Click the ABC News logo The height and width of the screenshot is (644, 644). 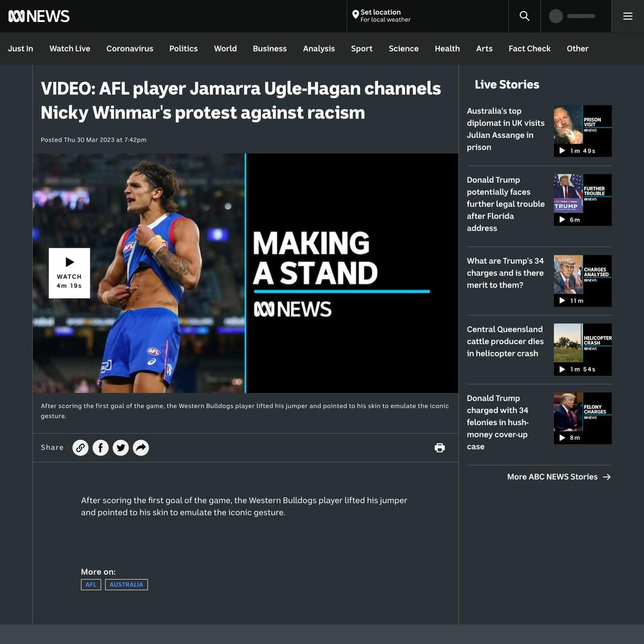39,16
